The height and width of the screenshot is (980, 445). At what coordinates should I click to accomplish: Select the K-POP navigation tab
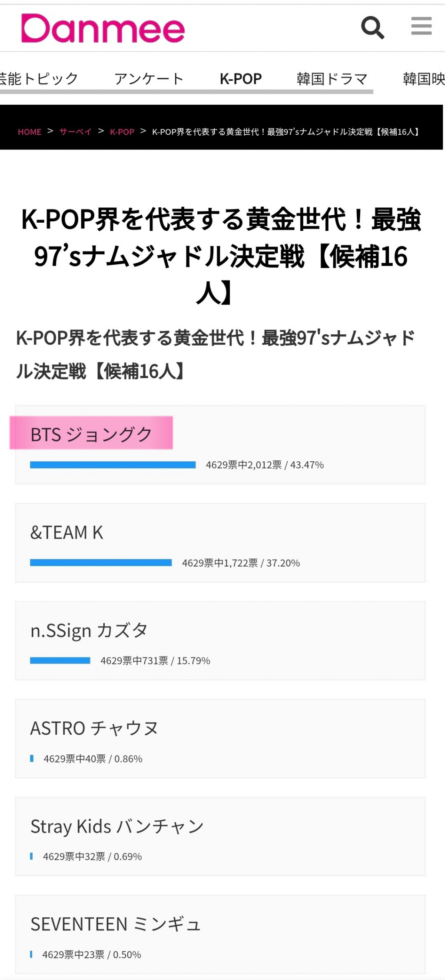[x=241, y=79]
